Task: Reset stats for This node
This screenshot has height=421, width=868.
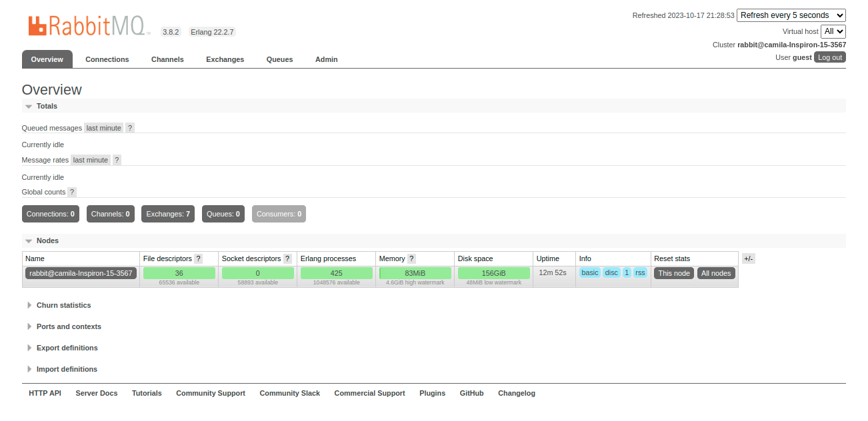Action: tap(674, 273)
